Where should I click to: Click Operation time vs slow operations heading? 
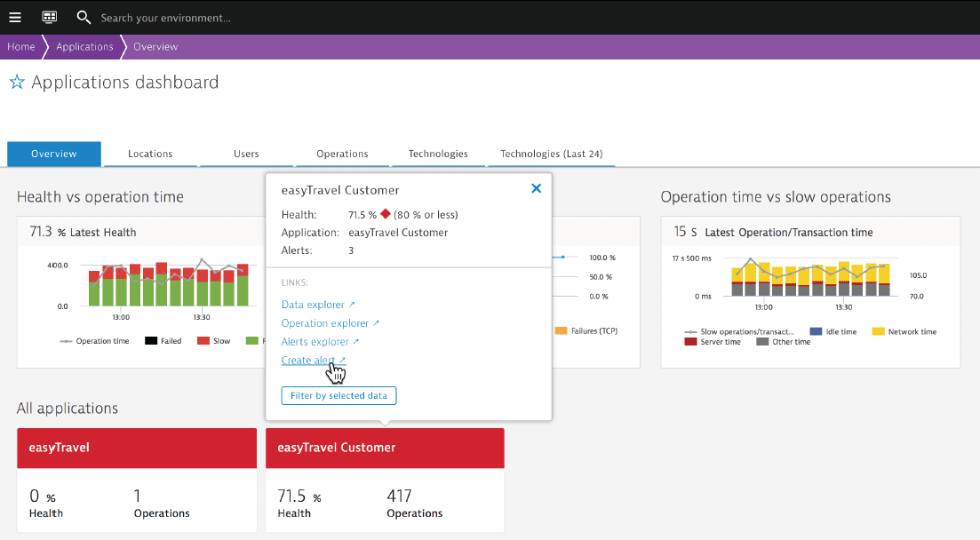point(776,197)
